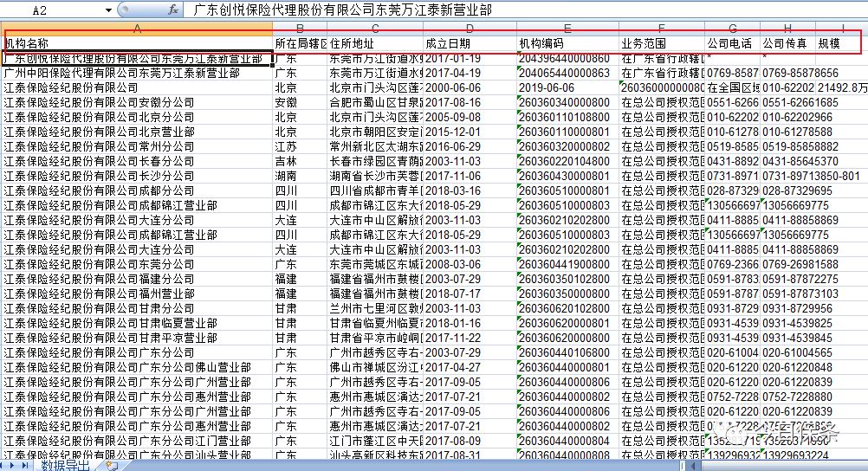Select code cell 204396440000860
This screenshot has width=868, height=471.
click(x=567, y=59)
